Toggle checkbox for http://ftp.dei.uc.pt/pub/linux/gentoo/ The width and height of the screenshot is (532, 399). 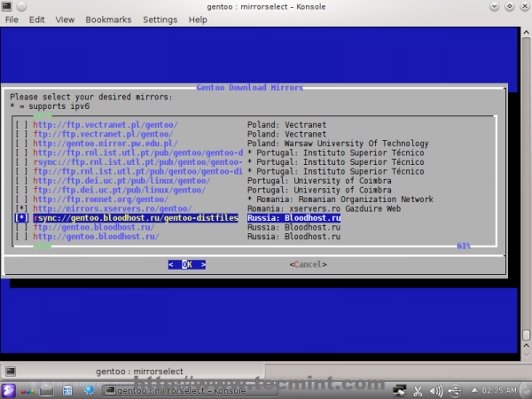coord(21,181)
